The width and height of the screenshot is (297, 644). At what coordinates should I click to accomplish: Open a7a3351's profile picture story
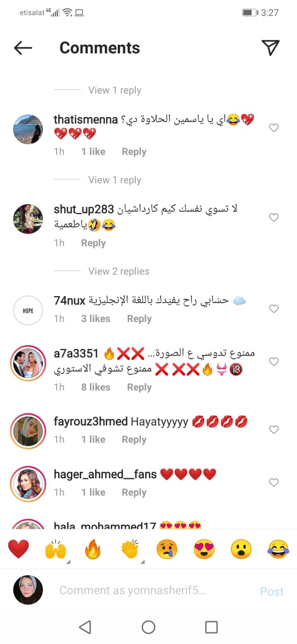pos(28,363)
